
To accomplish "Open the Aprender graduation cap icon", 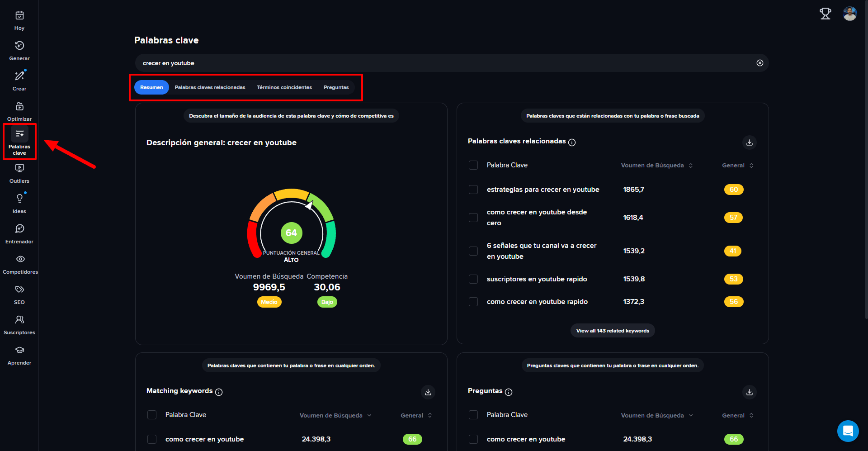I will 19,350.
